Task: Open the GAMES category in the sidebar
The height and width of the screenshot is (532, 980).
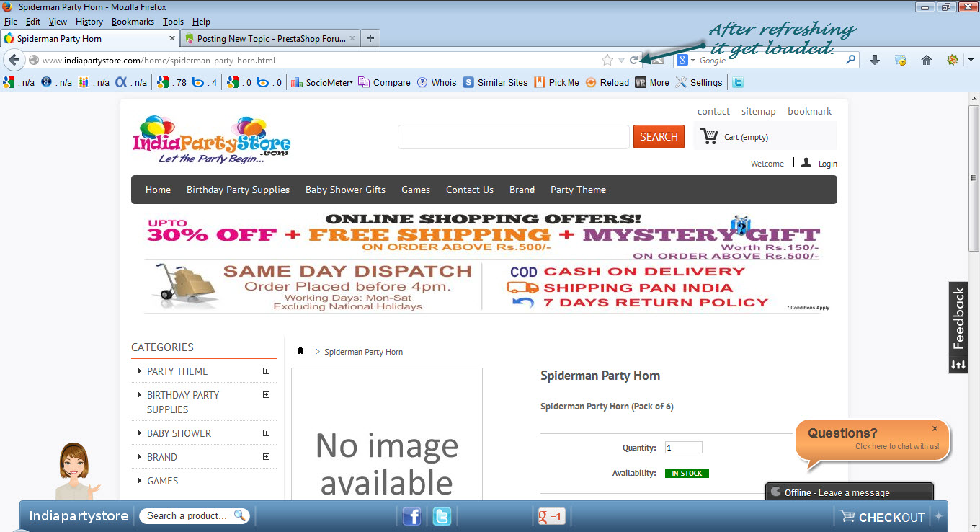Action: (163, 481)
